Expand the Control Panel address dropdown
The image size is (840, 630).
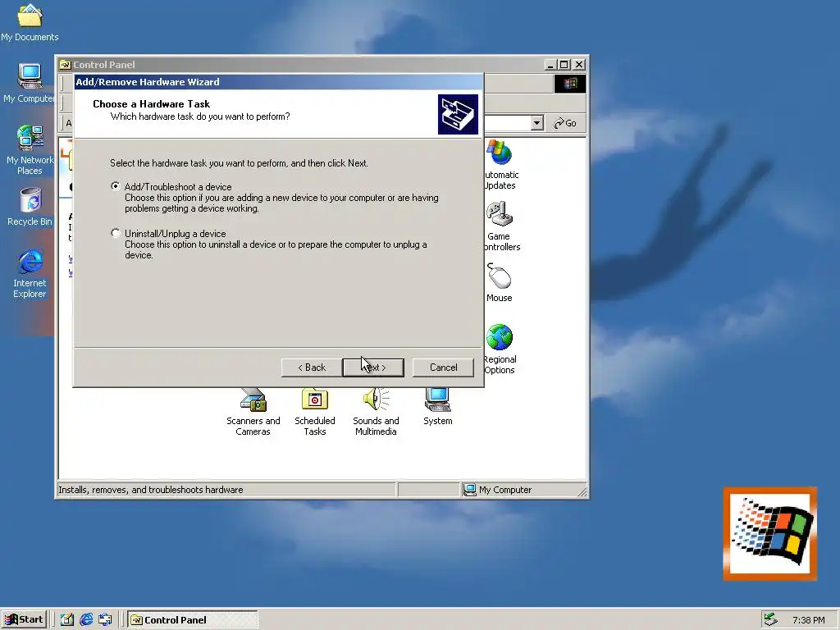pyautogui.click(x=536, y=123)
